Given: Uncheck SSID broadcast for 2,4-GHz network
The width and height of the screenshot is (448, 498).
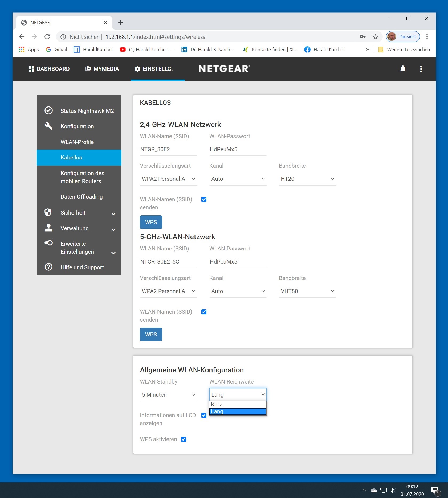Looking at the screenshot, I should coord(204,199).
